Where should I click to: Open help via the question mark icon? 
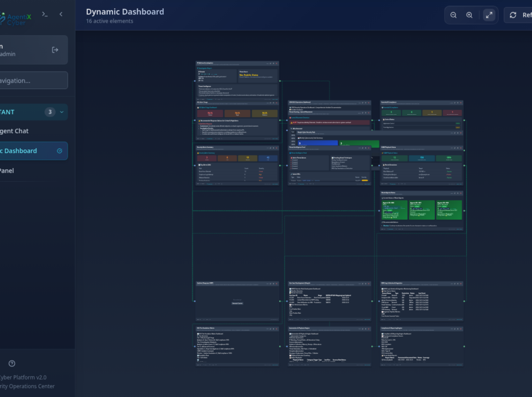coord(11,363)
